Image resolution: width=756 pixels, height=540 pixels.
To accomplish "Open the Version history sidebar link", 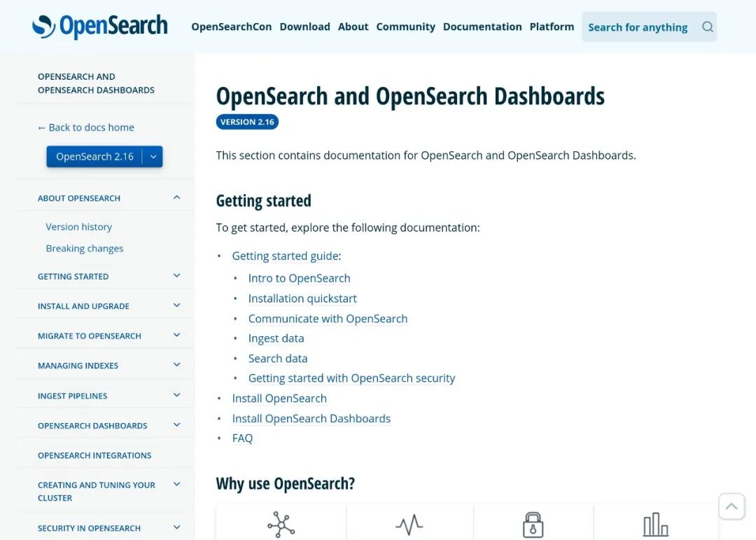I will 78,227.
